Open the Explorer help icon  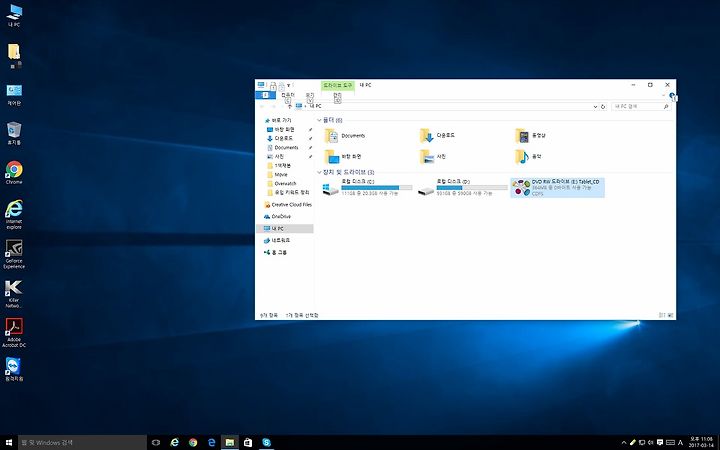pyautogui.click(x=672, y=96)
